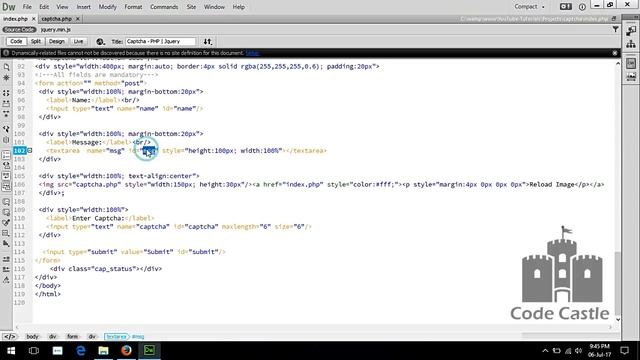Click the Sync Settings icon

point(565,7)
